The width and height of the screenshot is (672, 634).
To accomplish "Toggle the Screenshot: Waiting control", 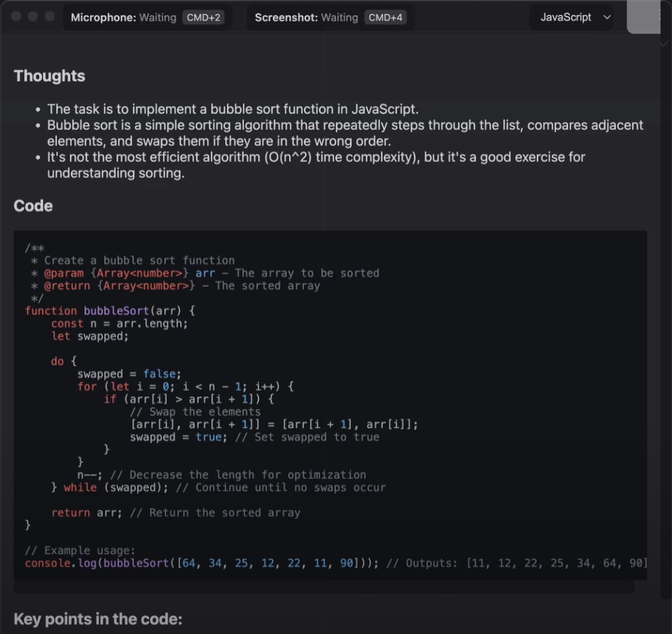I will 306,18.
